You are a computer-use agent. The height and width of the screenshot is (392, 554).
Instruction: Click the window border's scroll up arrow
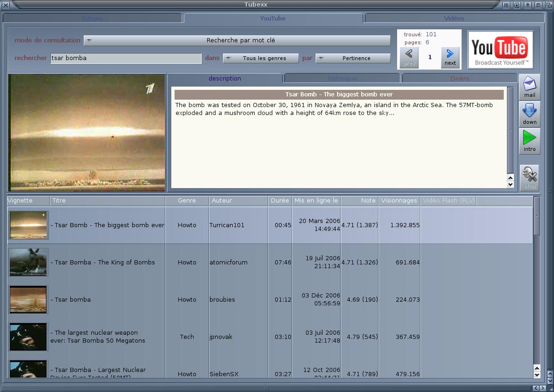(550, 373)
